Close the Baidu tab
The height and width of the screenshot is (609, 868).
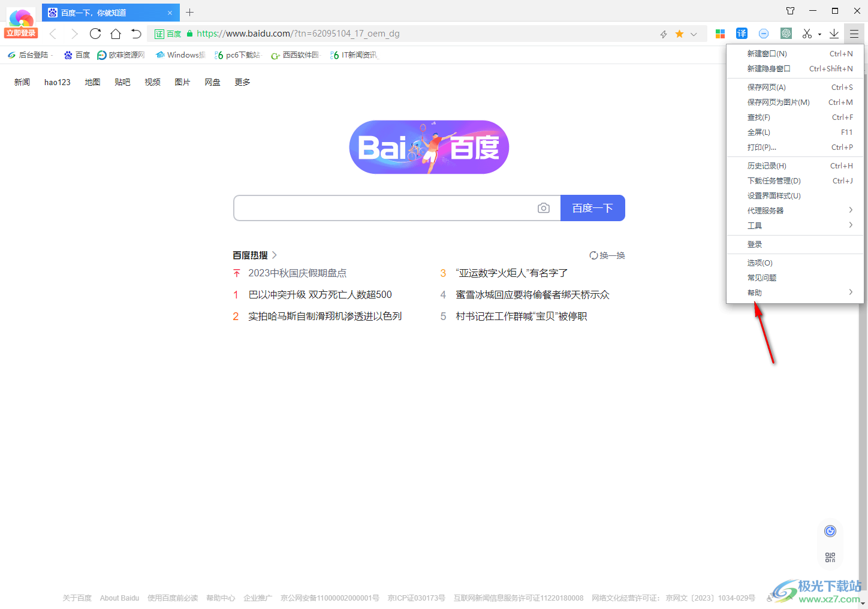click(x=170, y=13)
